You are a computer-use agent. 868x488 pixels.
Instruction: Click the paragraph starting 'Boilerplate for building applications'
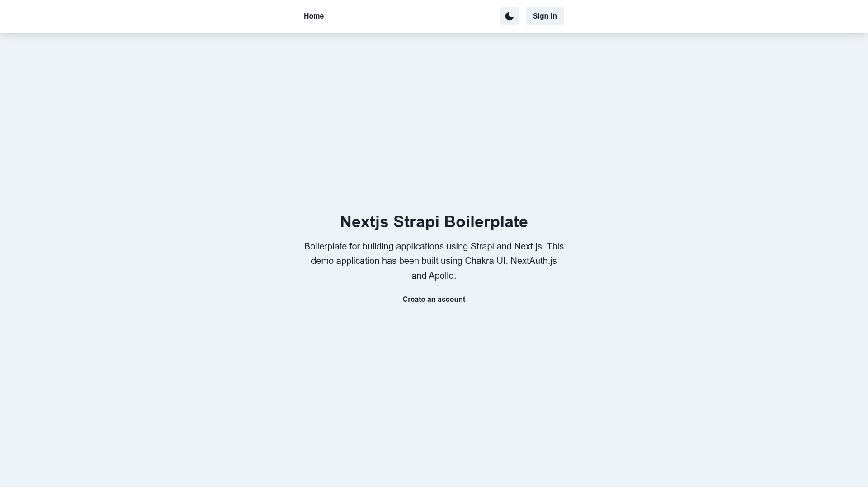434,261
